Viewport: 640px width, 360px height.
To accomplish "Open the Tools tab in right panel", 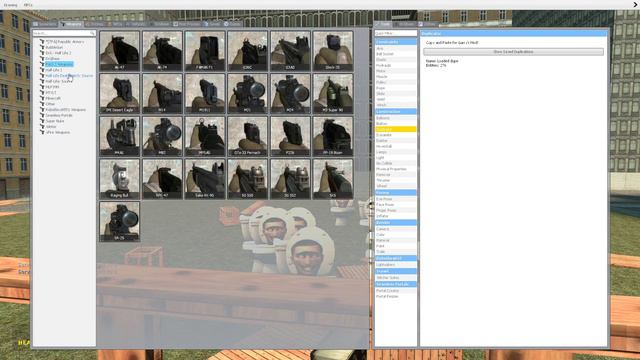I will click(383, 24).
